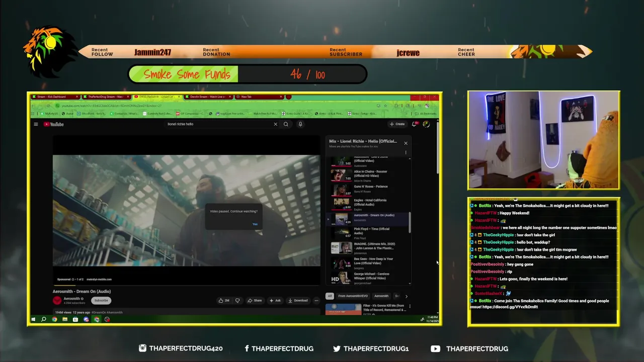644x362 pixels.
Task: Open the metrobyt-mobile.com sponsored link
Action: 99,279
